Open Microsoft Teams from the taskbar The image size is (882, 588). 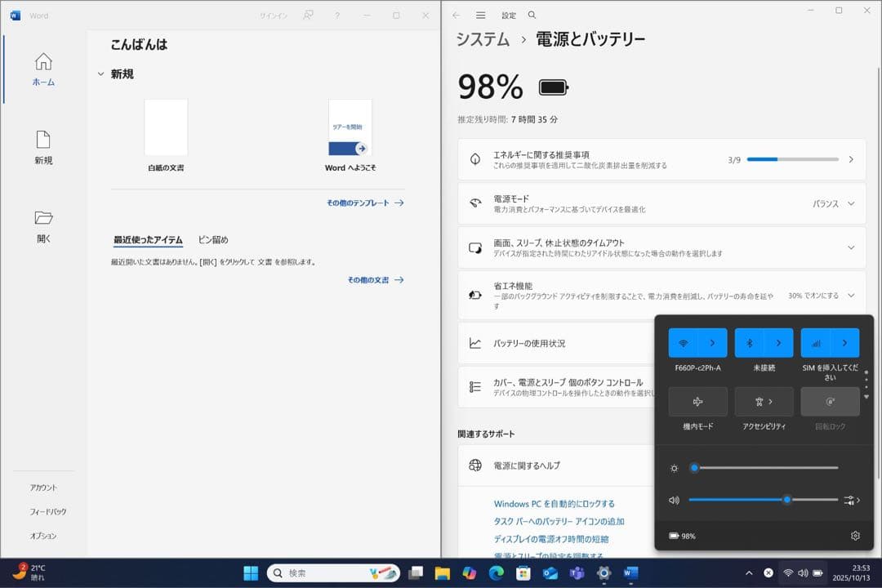point(577,572)
